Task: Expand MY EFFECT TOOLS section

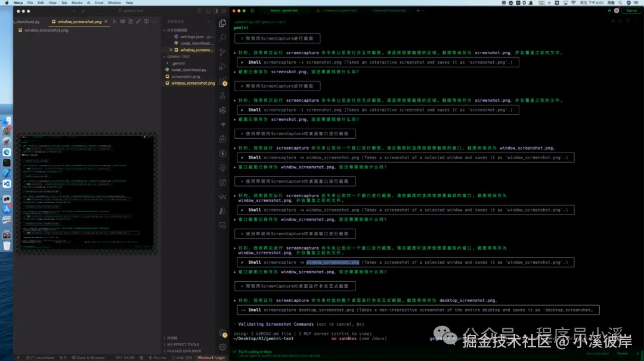Action: (181, 344)
